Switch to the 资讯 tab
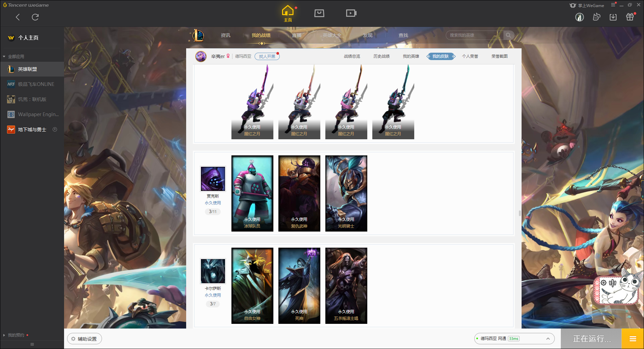The width and height of the screenshot is (644, 349). 225,35
